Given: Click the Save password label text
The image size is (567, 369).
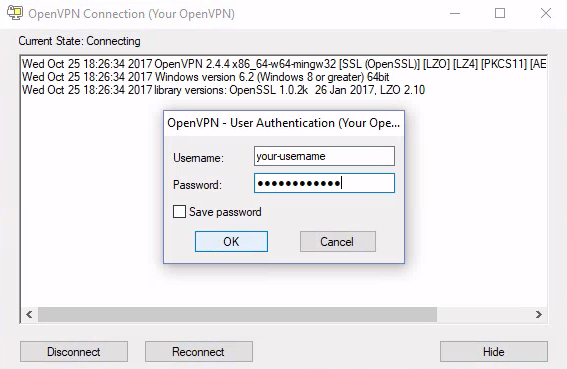Looking at the screenshot, I should click(x=225, y=212).
